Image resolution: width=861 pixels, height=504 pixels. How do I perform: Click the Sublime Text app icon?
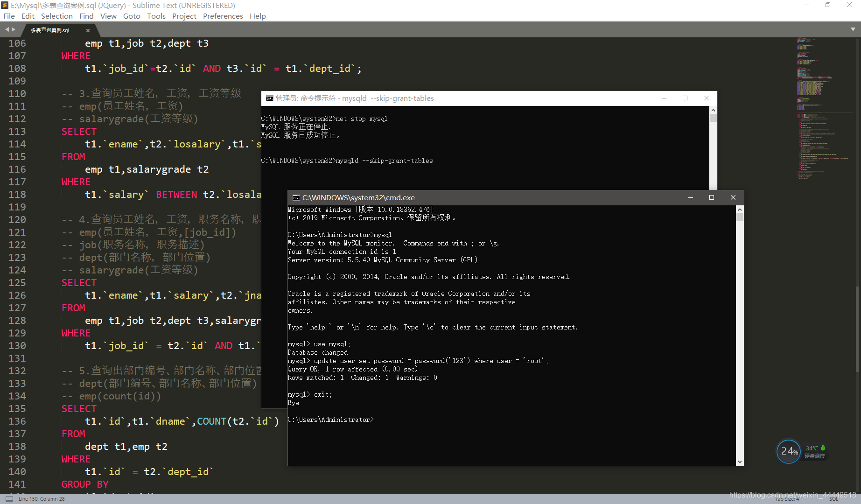pyautogui.click(x=5, y=5)
